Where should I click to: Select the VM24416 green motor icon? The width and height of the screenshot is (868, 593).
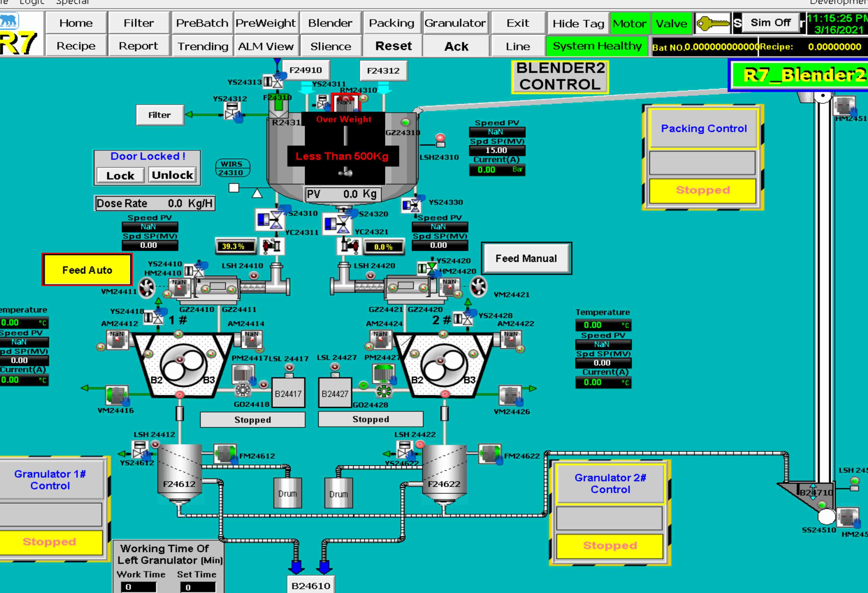tap(117, 395)
